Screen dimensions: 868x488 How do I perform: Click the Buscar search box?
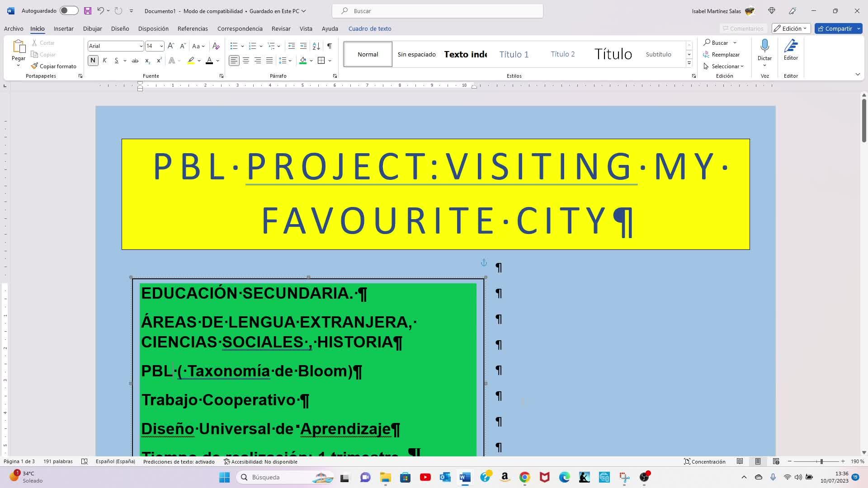point(437,11)
